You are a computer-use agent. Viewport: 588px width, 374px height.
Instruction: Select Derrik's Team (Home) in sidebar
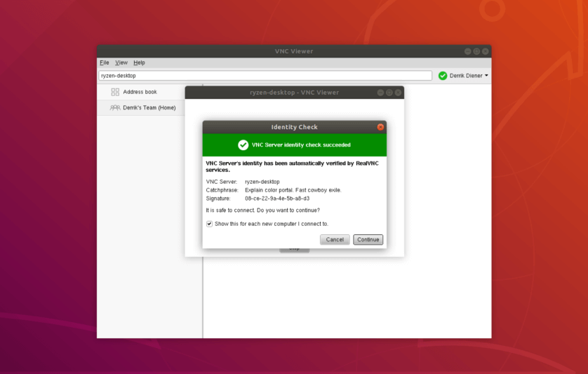point(149,107)
